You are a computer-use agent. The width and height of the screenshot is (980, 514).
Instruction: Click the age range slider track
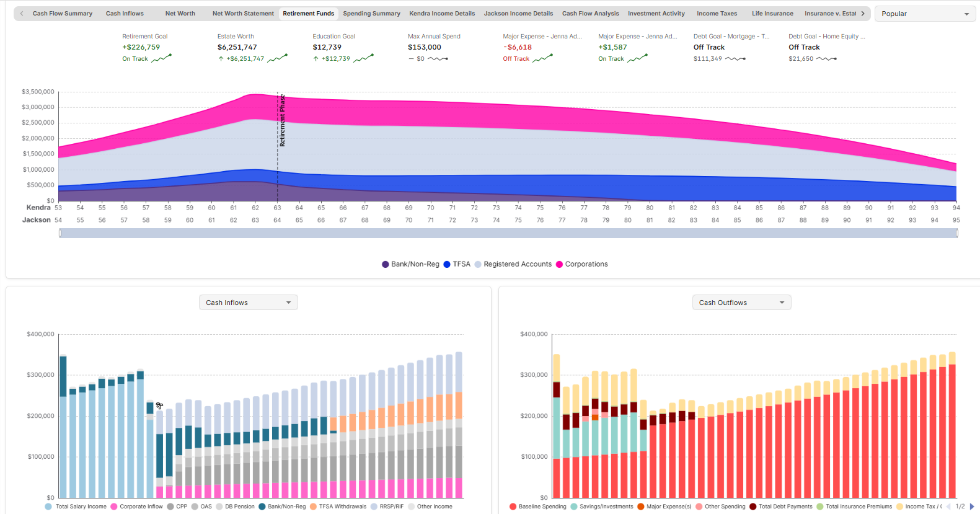(508, 233)
